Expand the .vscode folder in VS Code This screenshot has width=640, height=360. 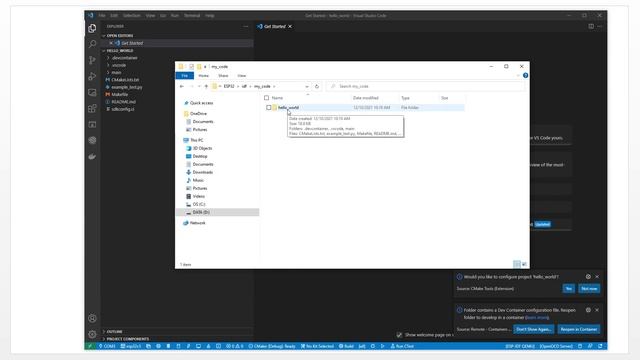tap(119, 65)
